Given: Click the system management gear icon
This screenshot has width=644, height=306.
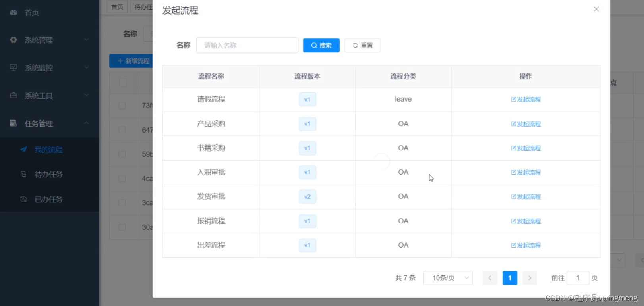Looking at the screenshot, I should [x=14, y=40].
